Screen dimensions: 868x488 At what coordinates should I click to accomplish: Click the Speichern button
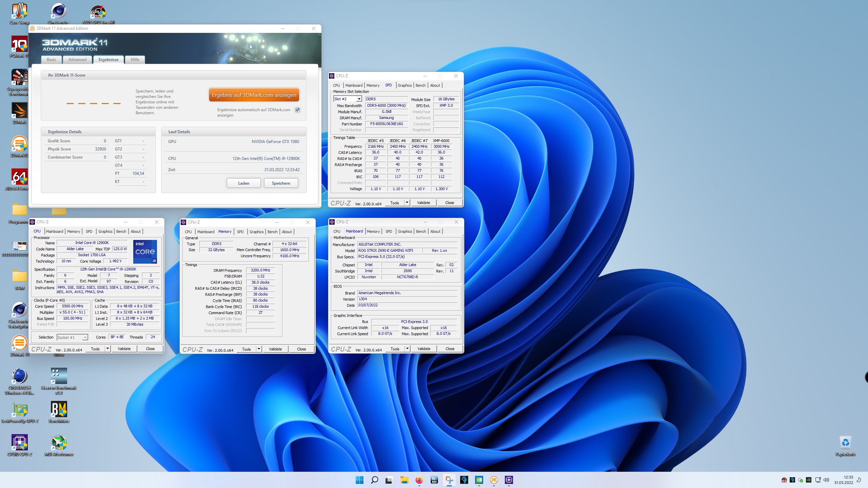coord(281,183)
